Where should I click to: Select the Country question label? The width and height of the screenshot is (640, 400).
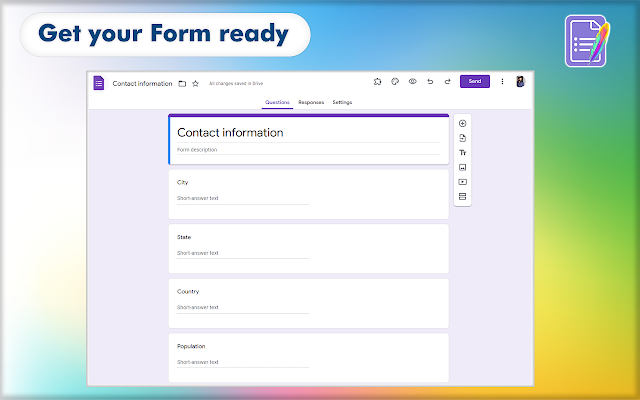coord(188,291)
